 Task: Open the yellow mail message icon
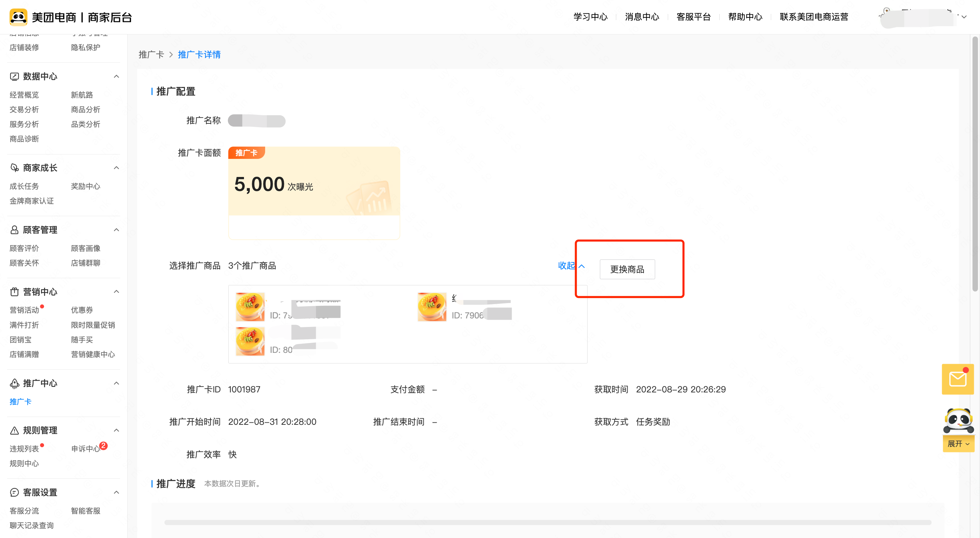pyautogui.click(x=957, y=379)
